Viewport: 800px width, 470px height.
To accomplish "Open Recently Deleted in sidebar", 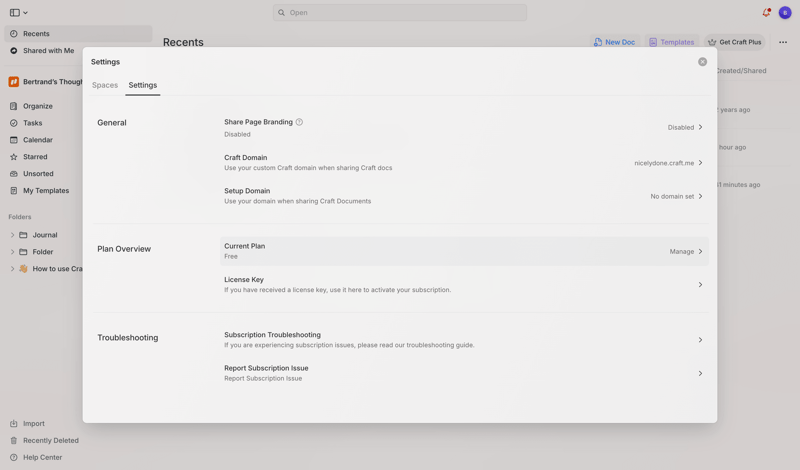I will coord(50,440).
